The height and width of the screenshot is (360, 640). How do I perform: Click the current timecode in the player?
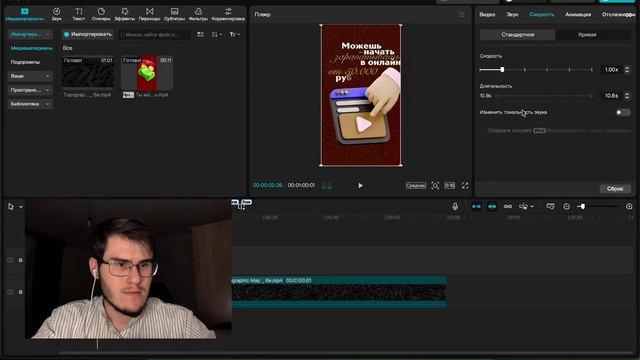click(267, 185)
